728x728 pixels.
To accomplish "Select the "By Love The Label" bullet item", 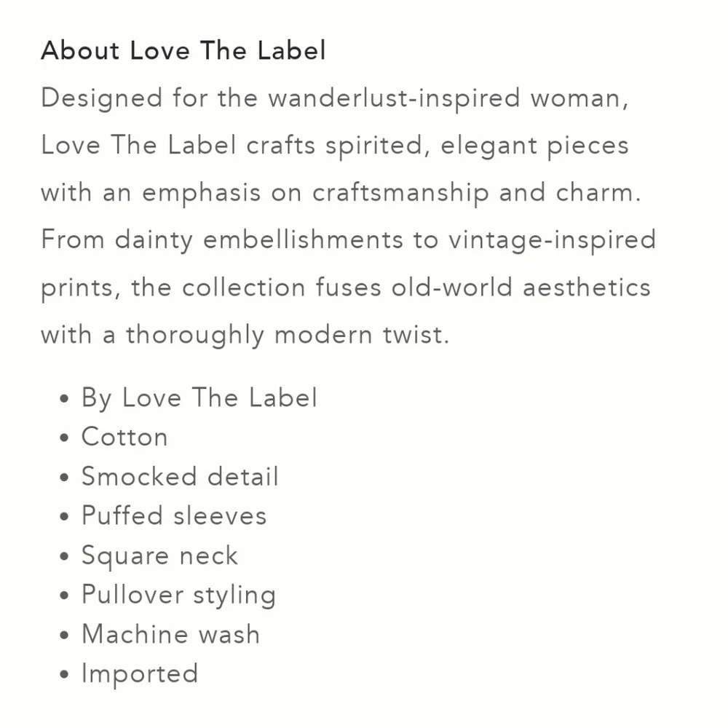I will click(199, 398).
